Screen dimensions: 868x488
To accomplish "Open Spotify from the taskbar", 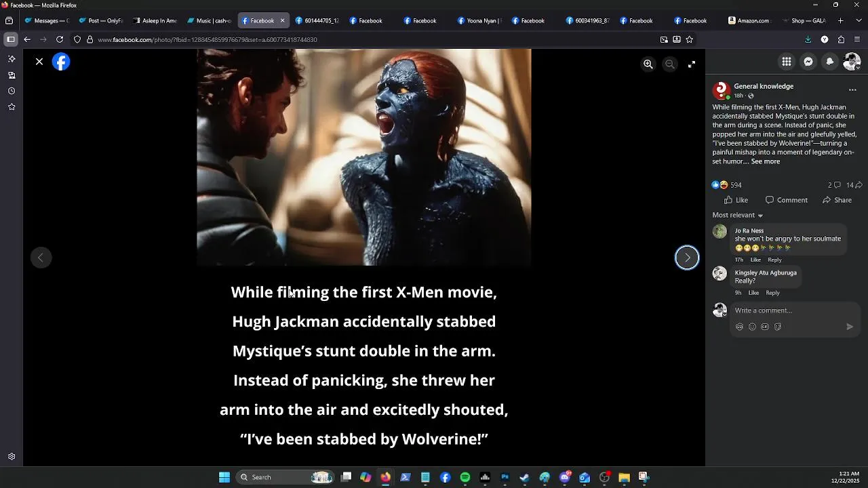I will (x=465, y=477).
